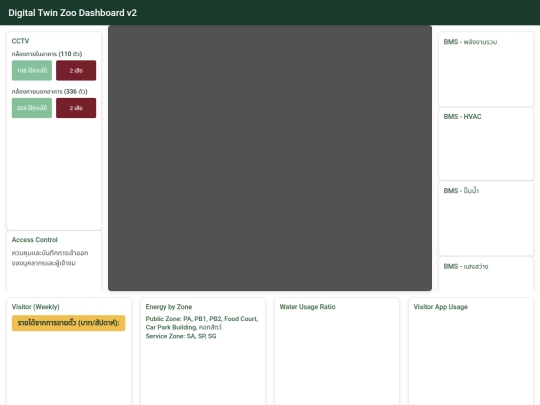Image resolution: width=540 pixels, height=405 pixels.
Task: Click the Visitor App Usage heading
Action: 440,307
